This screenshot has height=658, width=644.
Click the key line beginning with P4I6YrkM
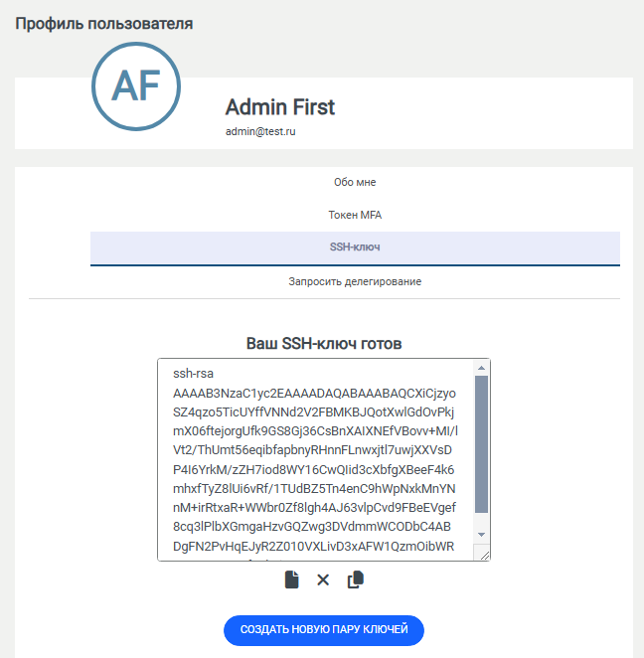pyautogui.click(x=313, y=469)
